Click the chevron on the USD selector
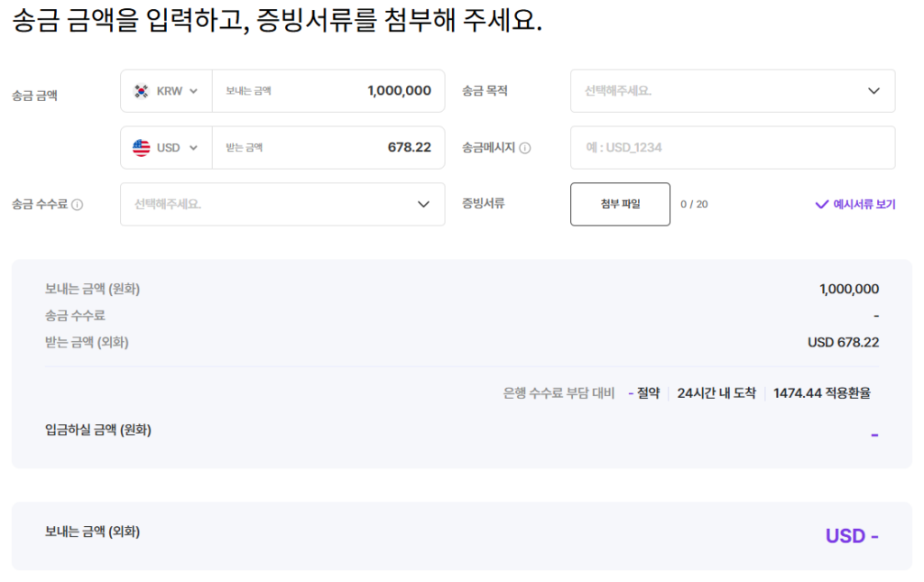Image resolution: width=924 pixels, height=582 pixels. [x=193, y=147]
